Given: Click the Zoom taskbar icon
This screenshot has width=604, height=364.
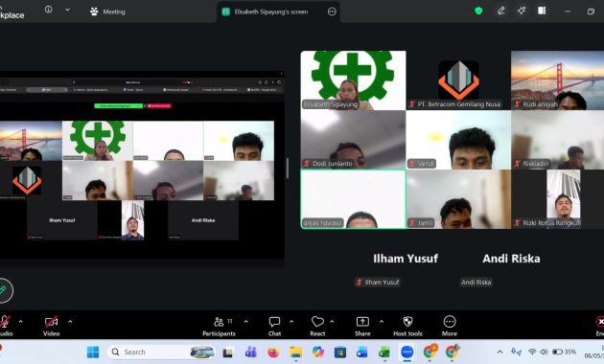Looking at the screenshot, I should pos(407,353).
